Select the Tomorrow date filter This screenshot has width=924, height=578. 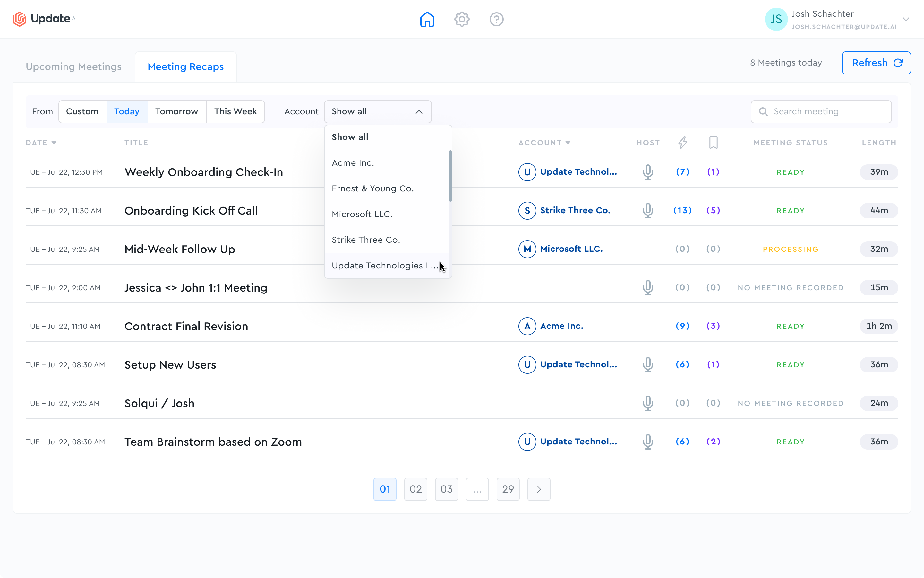177,112
